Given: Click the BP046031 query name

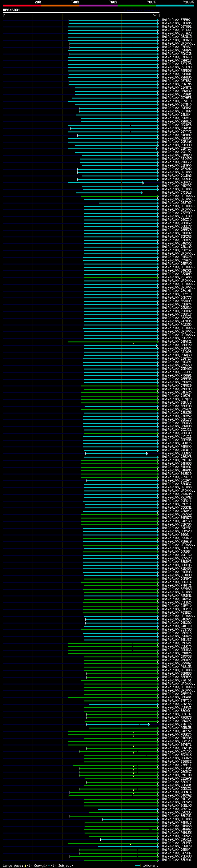Looking at the screenshot, I should coord(11,10).
